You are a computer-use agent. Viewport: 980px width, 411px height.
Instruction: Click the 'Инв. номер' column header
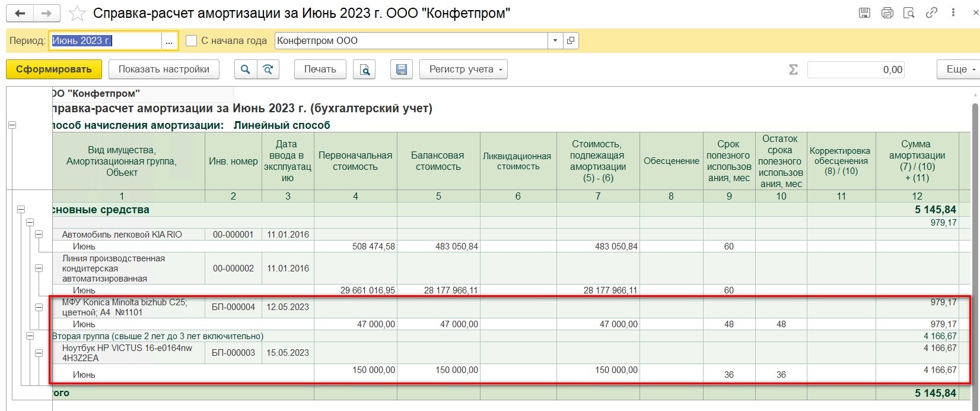233,161
